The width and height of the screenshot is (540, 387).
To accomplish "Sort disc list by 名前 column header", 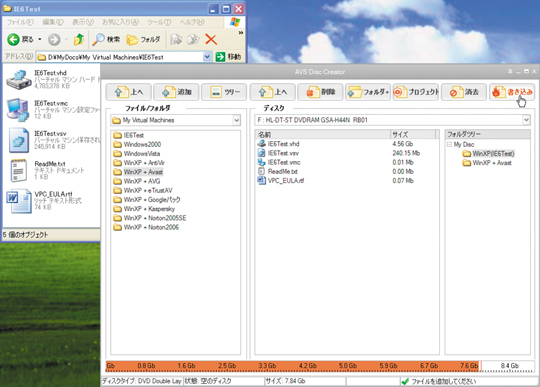I will [x=323, y=134].
